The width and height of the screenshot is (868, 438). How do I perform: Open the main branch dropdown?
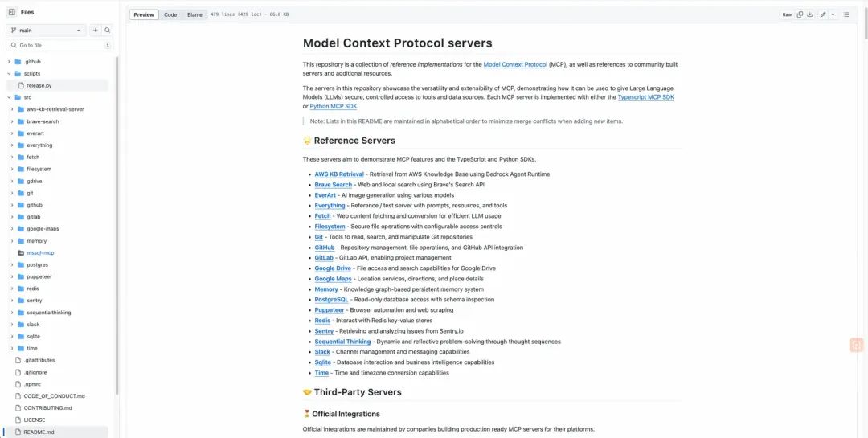tap(46, 30)
